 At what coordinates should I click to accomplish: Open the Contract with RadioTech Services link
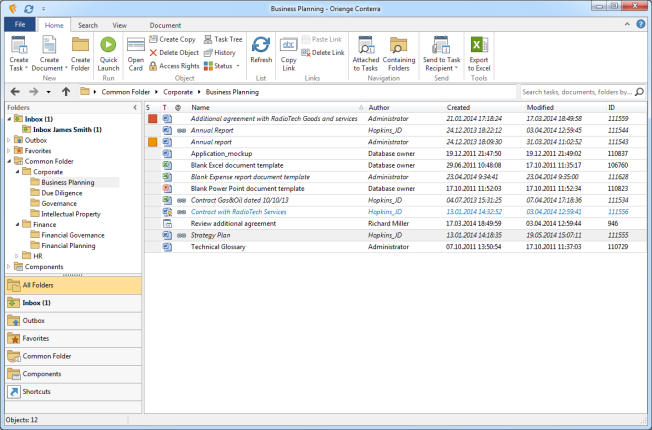pos(238,212)
